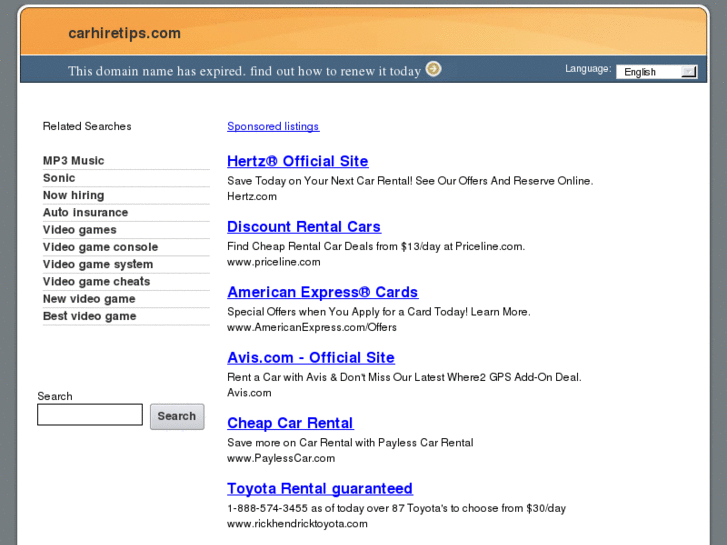Click the orange arrow icon beside renew message
Viewport: 727px width, 545px height.
433,69
